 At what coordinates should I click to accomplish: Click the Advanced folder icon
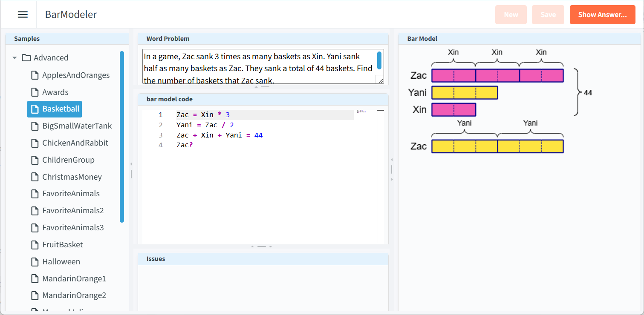coord(26,58)
